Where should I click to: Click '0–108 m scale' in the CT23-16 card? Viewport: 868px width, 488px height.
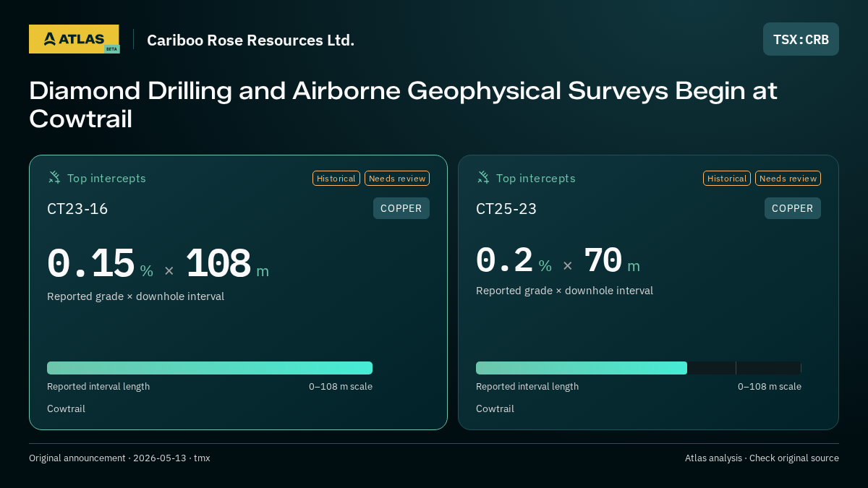coord(341,387)
